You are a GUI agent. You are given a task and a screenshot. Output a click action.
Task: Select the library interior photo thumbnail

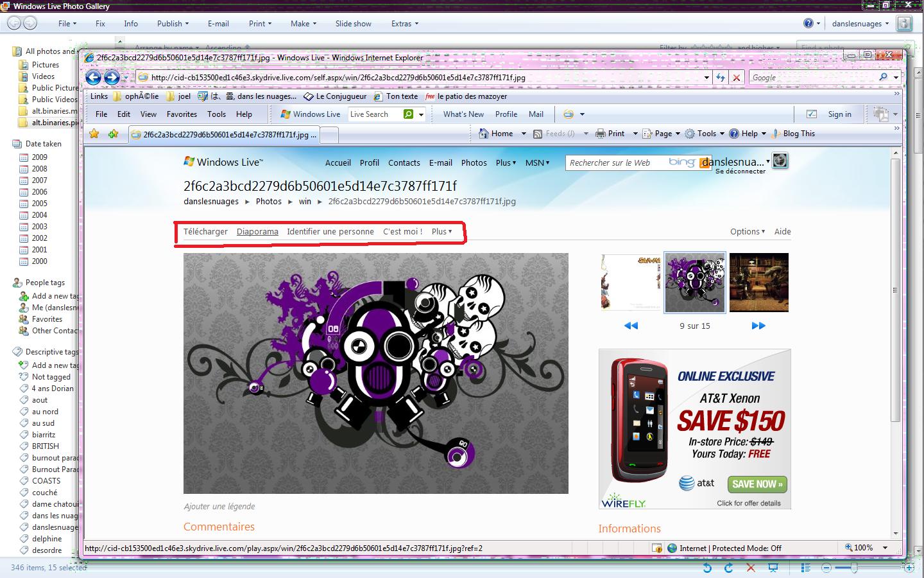759,282
